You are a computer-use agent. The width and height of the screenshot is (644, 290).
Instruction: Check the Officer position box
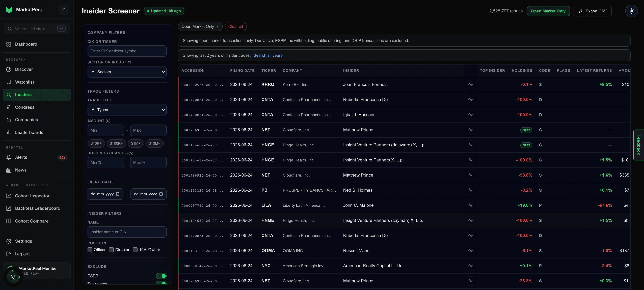pyautogui.click(x=90, y=250)
